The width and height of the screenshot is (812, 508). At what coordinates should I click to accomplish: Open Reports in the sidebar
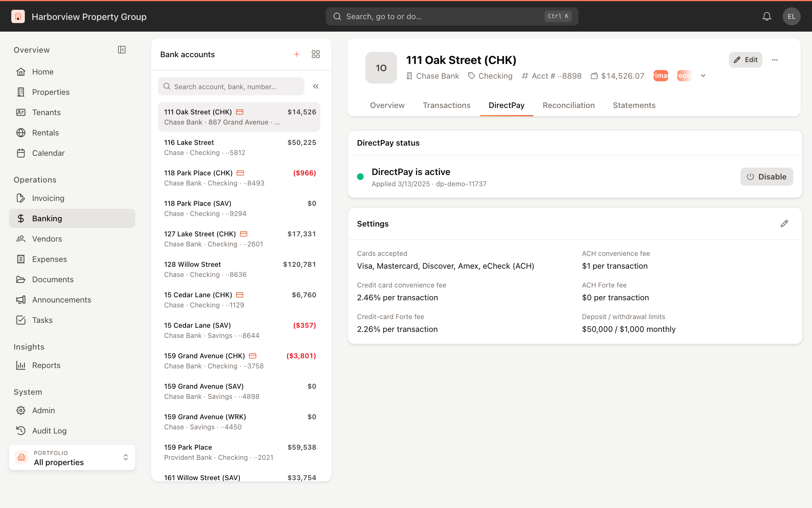[72, 365]
